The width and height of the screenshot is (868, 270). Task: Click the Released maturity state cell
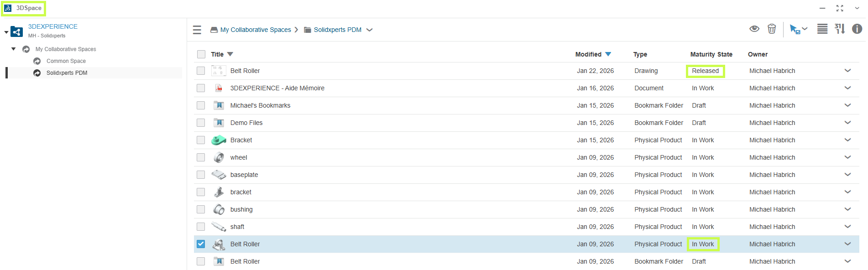705,71
